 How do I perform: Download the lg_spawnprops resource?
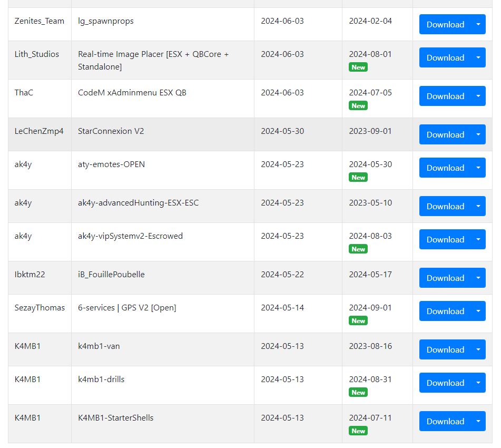click(x=445, y=24)
